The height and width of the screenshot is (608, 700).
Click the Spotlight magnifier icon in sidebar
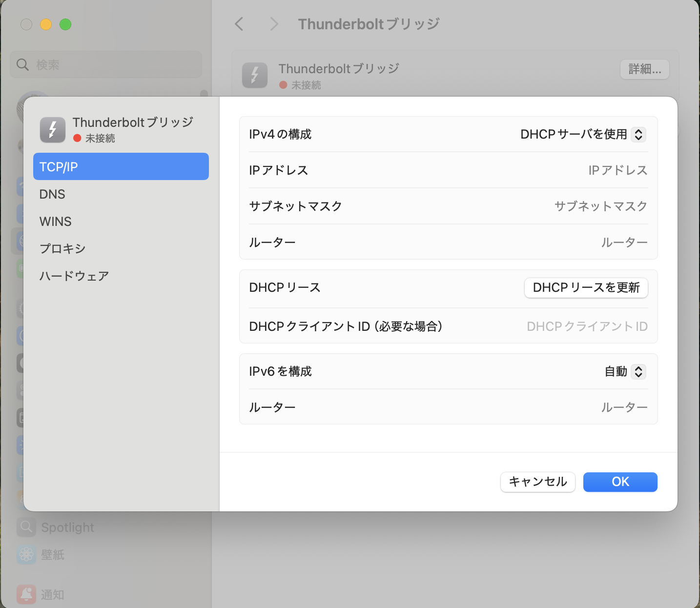tap(26, 527)
